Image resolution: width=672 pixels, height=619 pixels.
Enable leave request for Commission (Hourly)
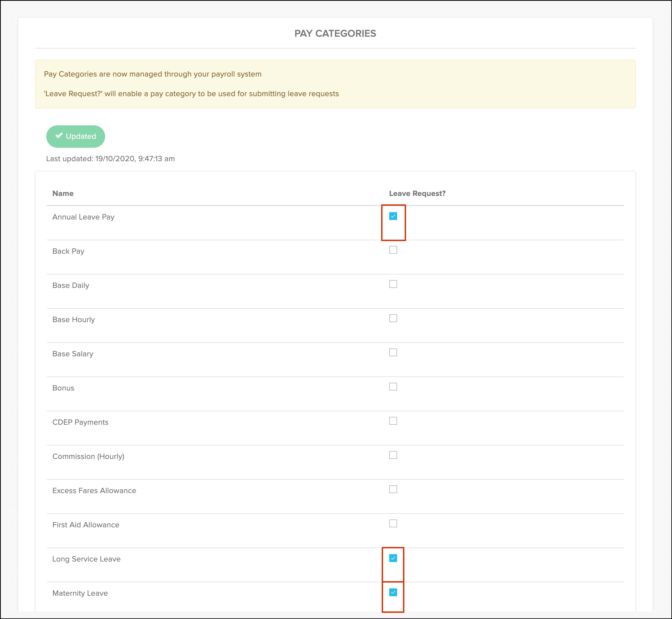393,455
